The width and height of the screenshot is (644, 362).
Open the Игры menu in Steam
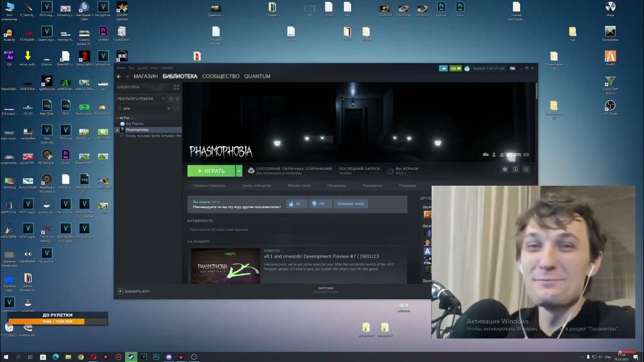154,68
